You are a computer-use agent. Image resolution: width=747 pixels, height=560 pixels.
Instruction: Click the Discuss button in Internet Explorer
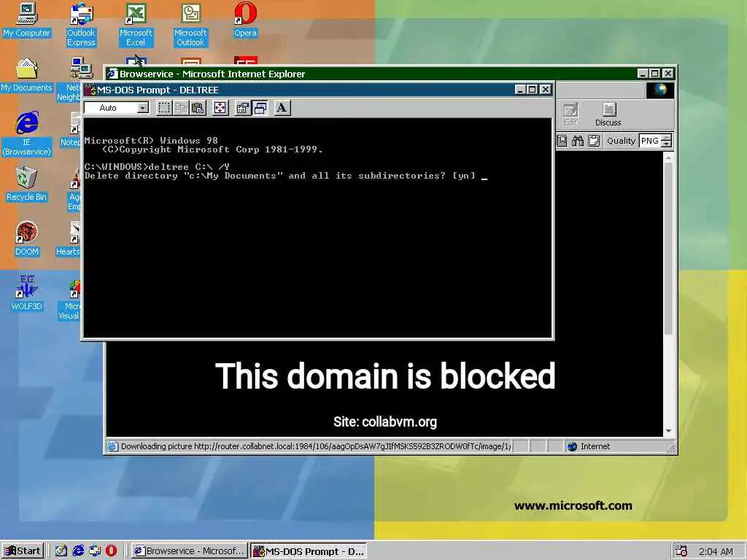point(608,114)
